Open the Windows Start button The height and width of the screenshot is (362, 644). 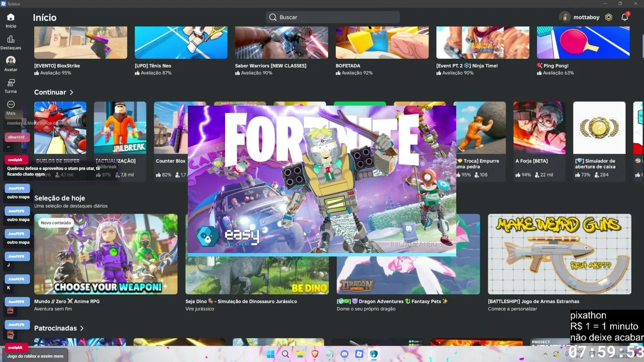coord(270,354)
